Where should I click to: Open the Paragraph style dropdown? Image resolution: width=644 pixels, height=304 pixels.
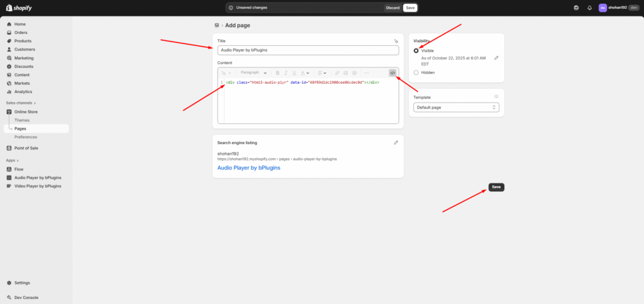[x=253, y=73]
